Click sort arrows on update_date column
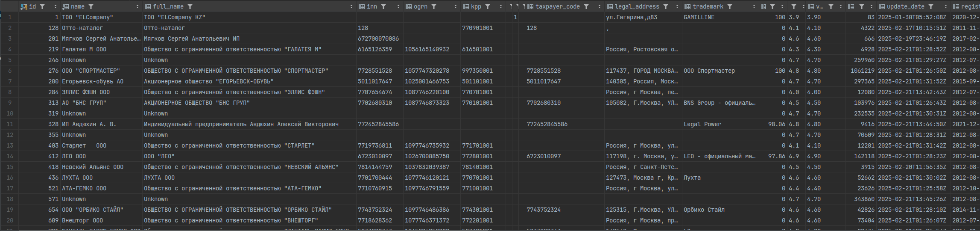980x231 pixels. coord(946,6)
